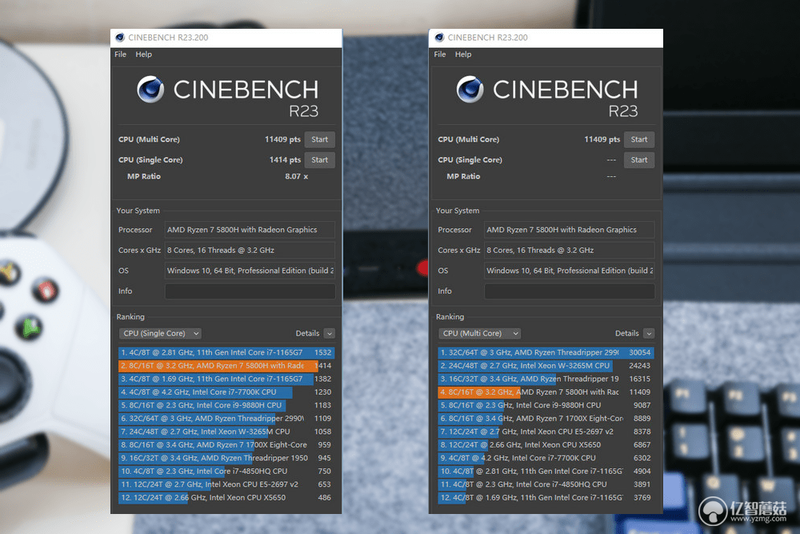Image resolution: width=800 pixels, height=534 pixels.
Task: Select Xeon W-3265M row scoring 1058
Action: [x=226, y=431]
